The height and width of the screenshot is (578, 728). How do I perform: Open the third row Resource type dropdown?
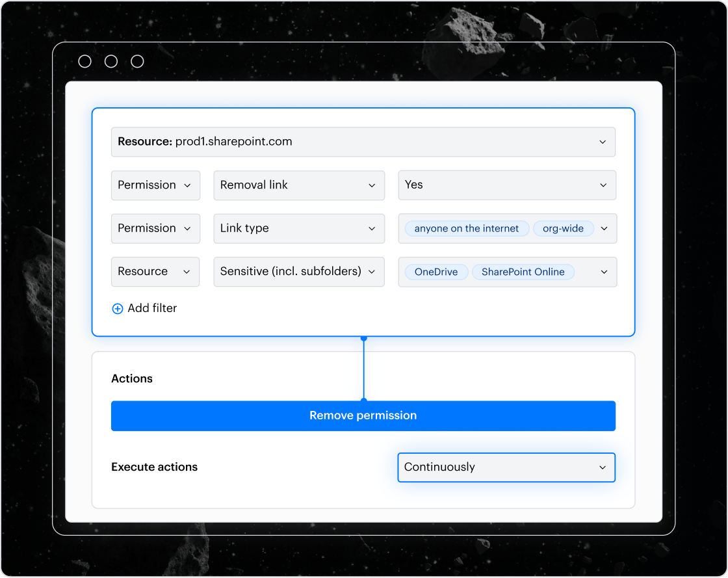coord(155,272)
